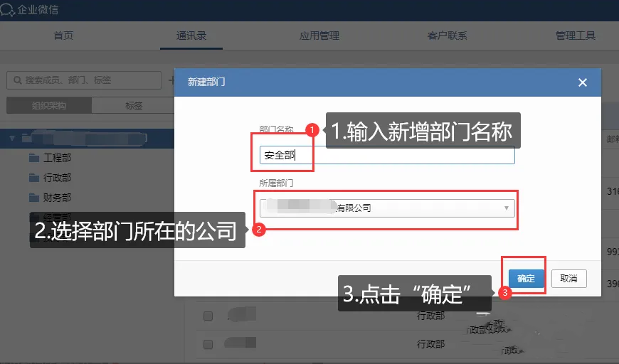The height and width of the screenshot is (364, 619).
Task: Click the 部门名称 input field
Action: point(387,155)
